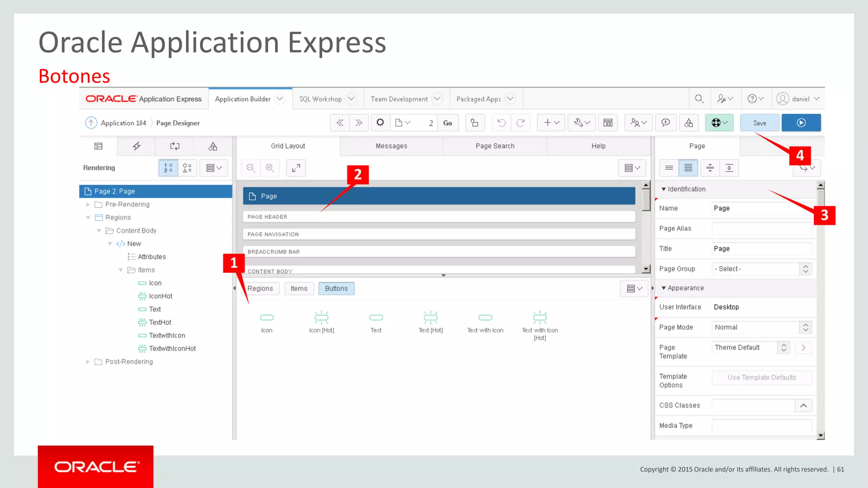Expand the grid layout pane
868x488 pixels.
[296, 168]
